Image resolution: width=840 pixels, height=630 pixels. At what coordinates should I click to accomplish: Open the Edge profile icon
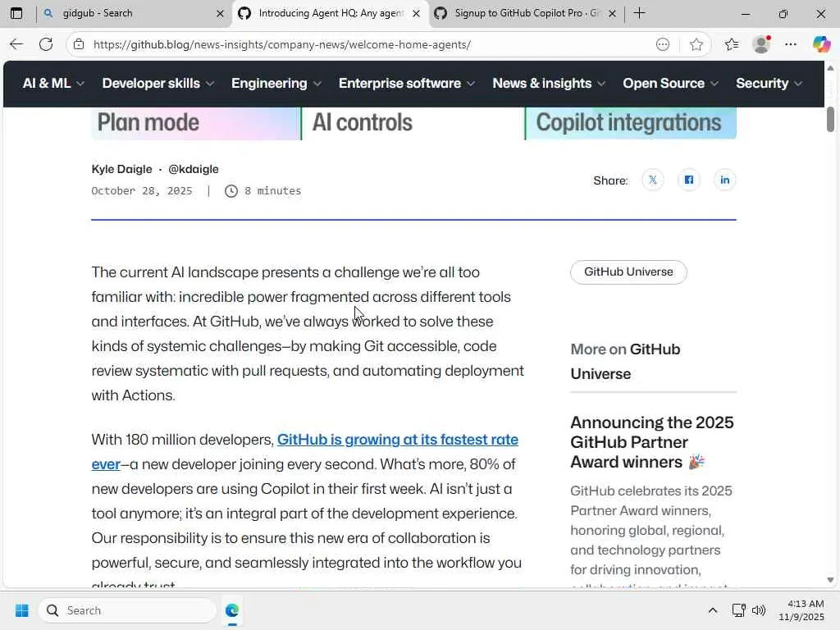761,44
